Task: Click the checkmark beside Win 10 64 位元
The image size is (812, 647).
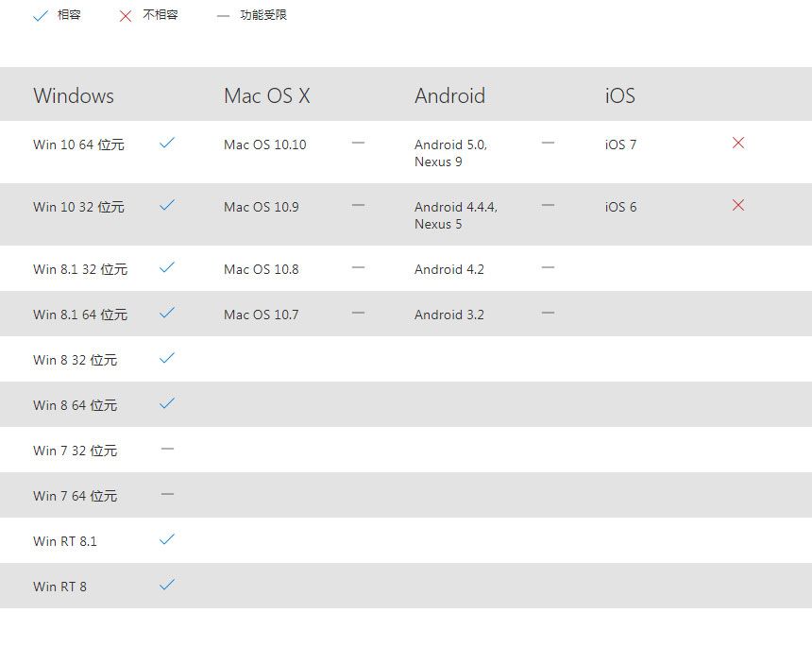Action: pos(167,143)
